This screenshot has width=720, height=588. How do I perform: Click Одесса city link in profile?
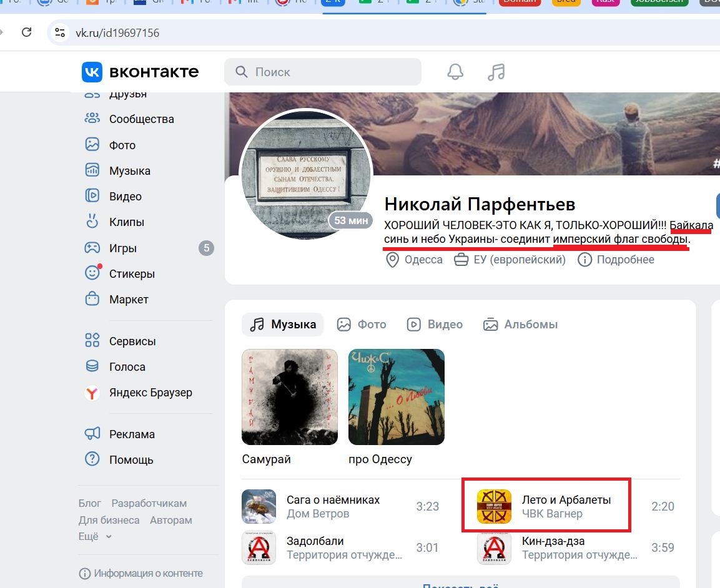(423, 260)
